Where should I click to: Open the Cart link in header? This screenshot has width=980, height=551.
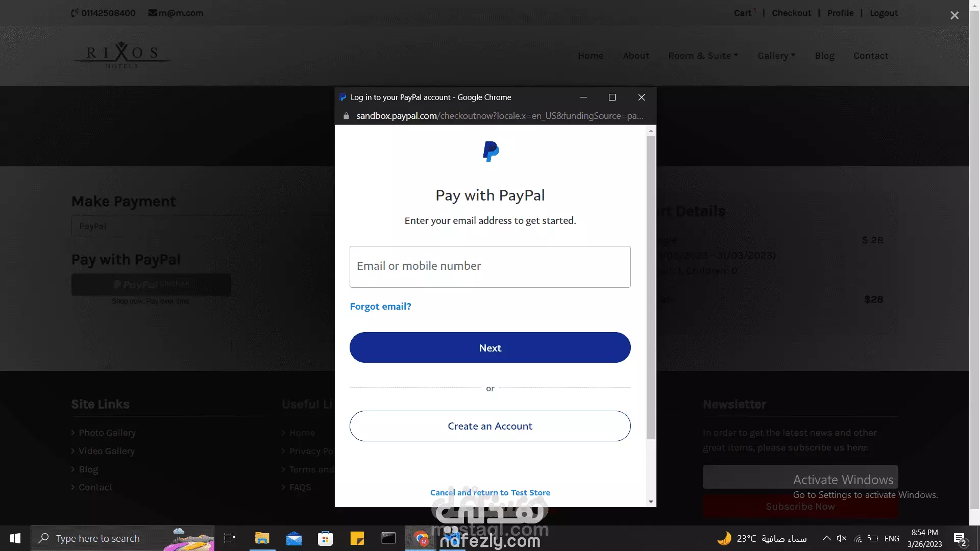pos(743,13)
